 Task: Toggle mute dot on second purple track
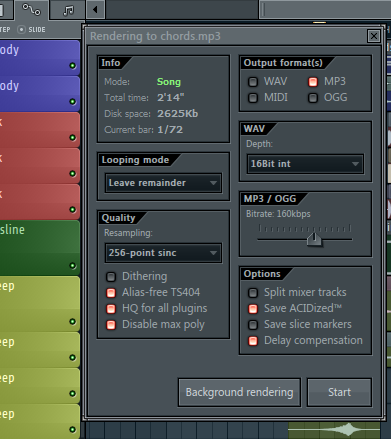click(72, 102)
